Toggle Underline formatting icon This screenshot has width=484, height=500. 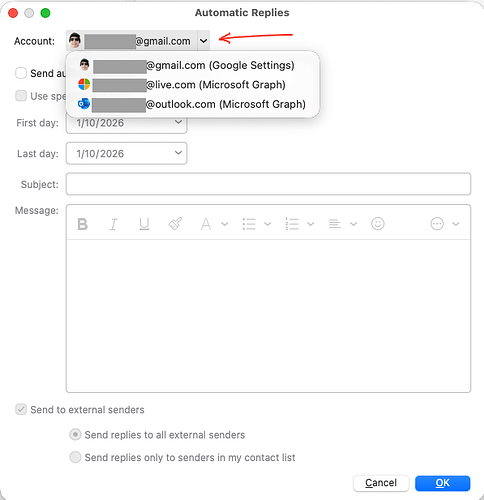pyautogui.click(x=144, y=224)
